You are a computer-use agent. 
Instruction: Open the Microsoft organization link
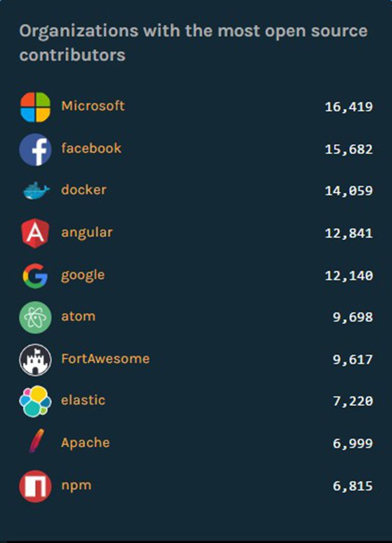(x=93, y=106)
